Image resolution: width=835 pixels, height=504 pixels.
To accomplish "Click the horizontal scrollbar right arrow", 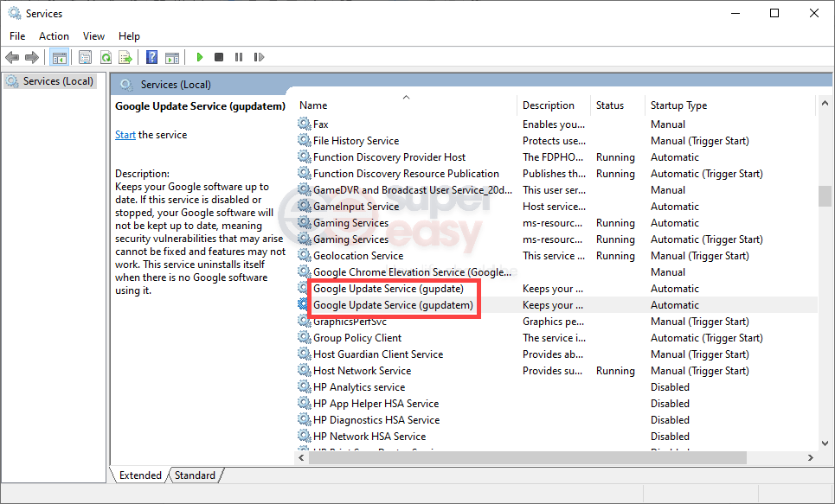I will pos(811,457).
